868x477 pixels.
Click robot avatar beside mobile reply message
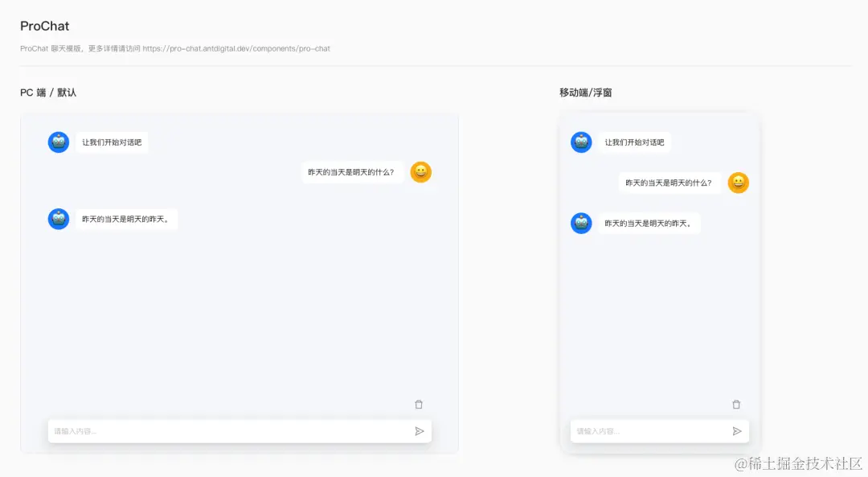point(581,224)
